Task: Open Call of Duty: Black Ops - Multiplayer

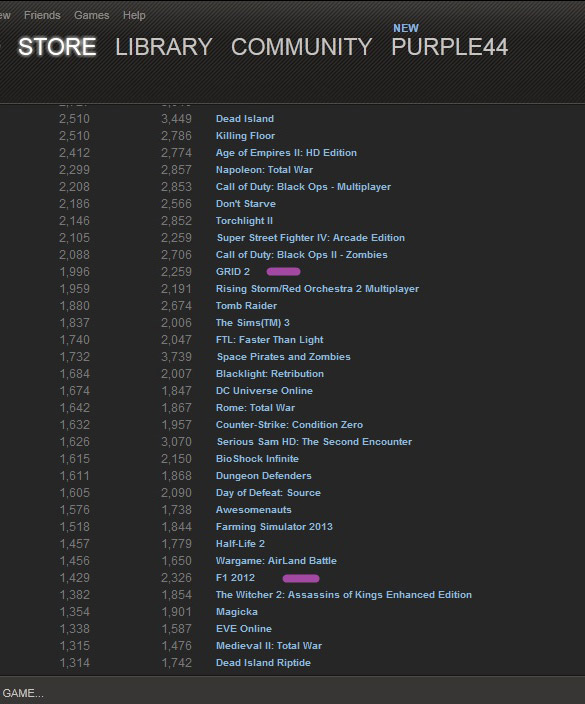Action: pyautogui.click(x=303, y=187)
